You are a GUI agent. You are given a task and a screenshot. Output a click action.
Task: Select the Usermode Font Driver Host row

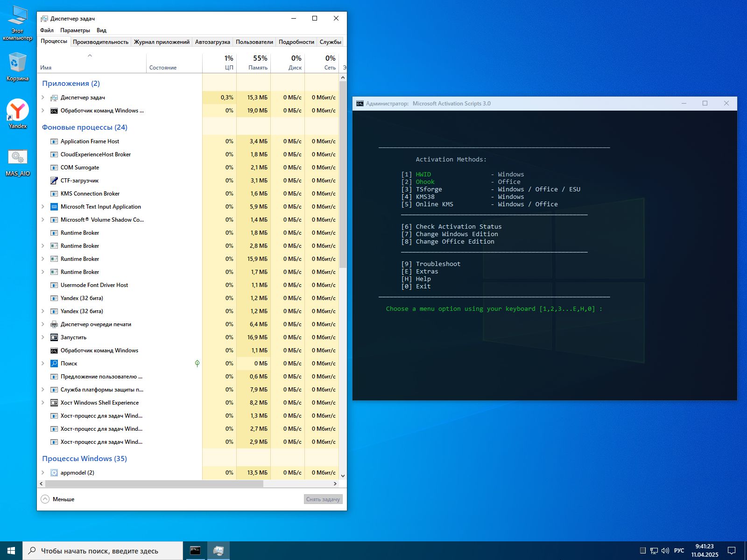coord(188,285)
